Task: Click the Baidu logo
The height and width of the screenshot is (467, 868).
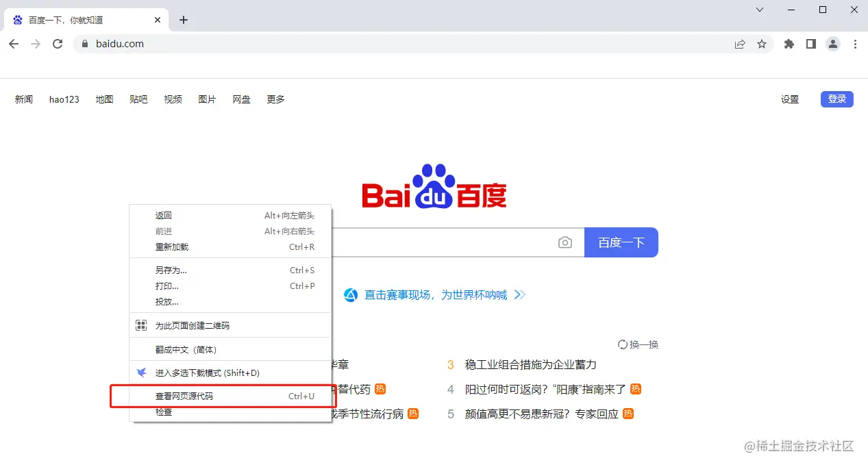Action: [434, 186]
